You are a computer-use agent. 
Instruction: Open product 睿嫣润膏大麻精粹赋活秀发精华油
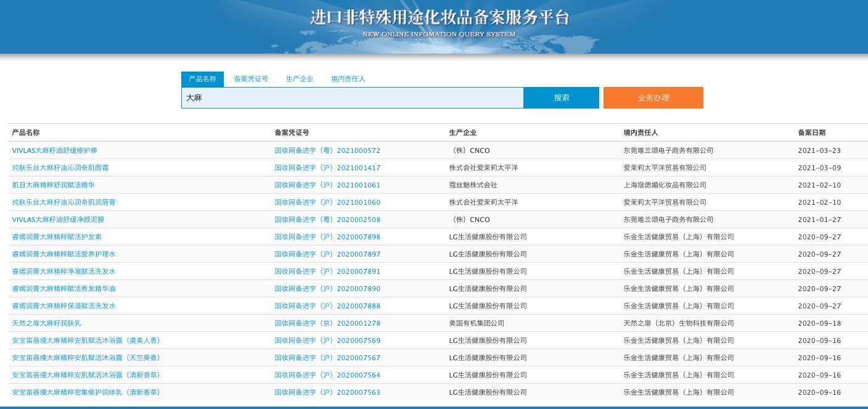tap(63, 289)
